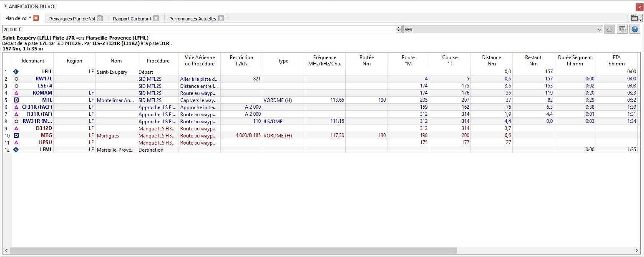Click the scrollbar right arrow
Image resolution: width=644 pixels, height=257 pixels.
(x=637, y=251)
